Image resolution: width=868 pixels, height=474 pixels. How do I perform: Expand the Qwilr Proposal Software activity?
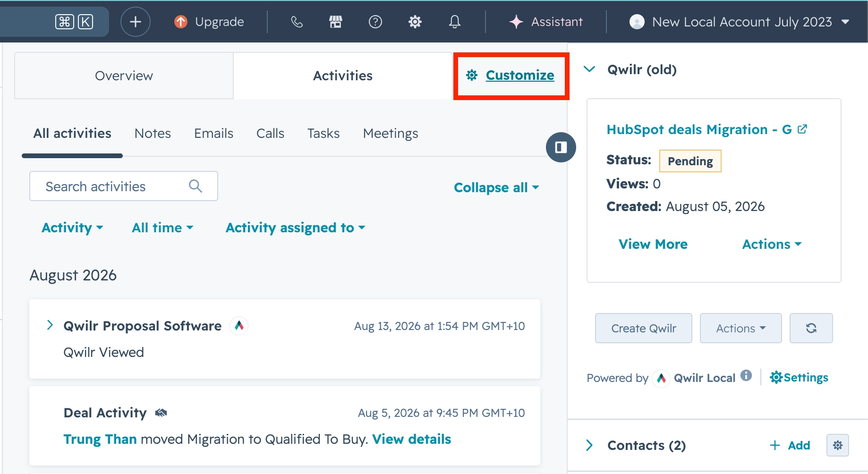[50, 325]
